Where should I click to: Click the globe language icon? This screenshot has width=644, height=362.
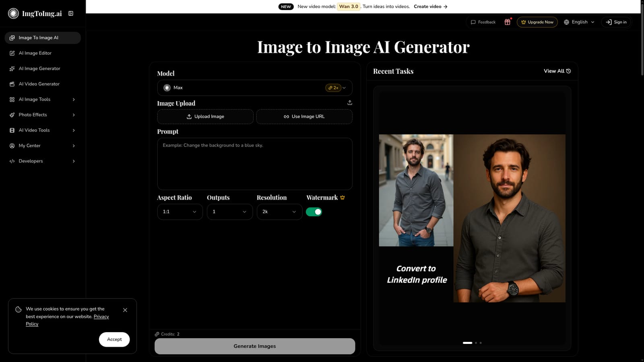[x=566, y=22]
